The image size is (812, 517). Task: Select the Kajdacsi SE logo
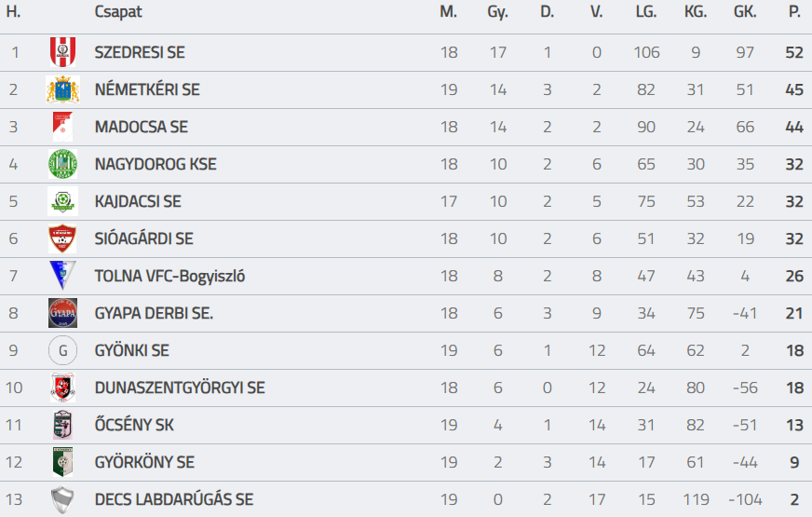pyautogui.click(x=62, y=201)
